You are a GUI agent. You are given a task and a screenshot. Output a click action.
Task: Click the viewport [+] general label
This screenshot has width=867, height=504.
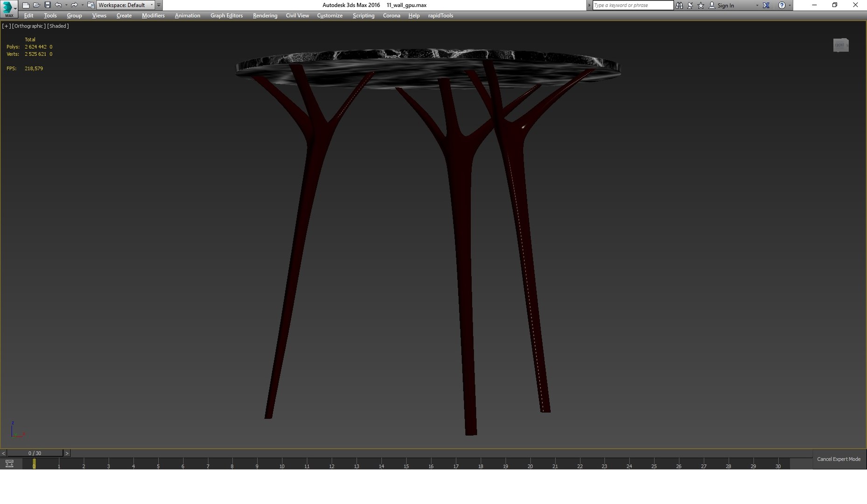[x=6, y=26]
